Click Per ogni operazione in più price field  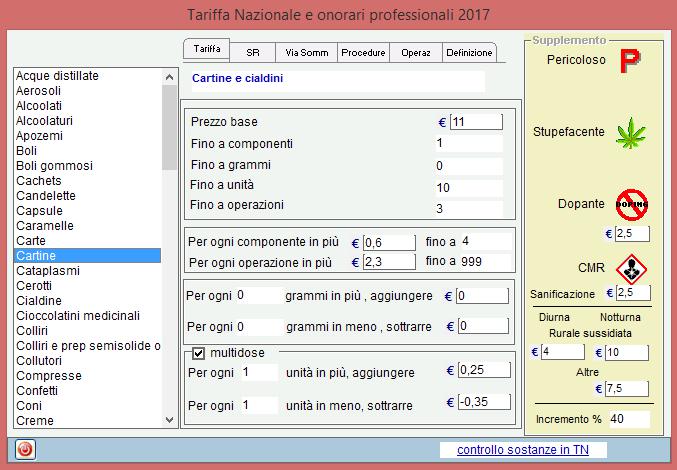389,262
